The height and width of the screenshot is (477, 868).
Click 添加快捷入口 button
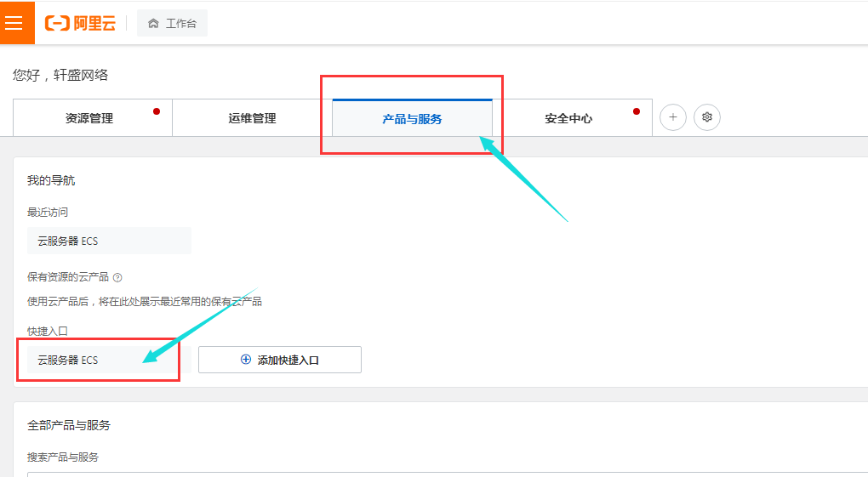pyautogui.click(x=280, y=360)
